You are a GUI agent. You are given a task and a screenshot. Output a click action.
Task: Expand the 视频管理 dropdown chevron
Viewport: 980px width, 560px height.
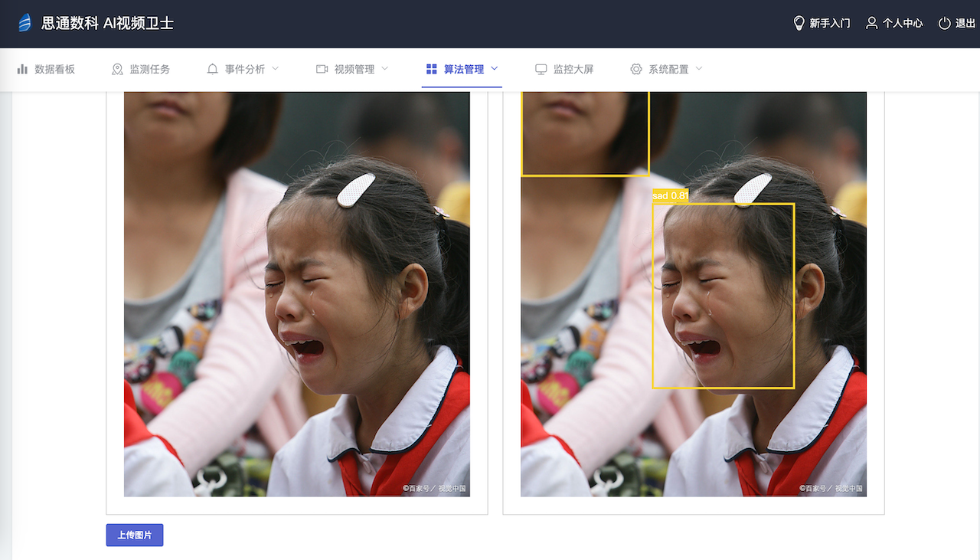coord(385,69)
